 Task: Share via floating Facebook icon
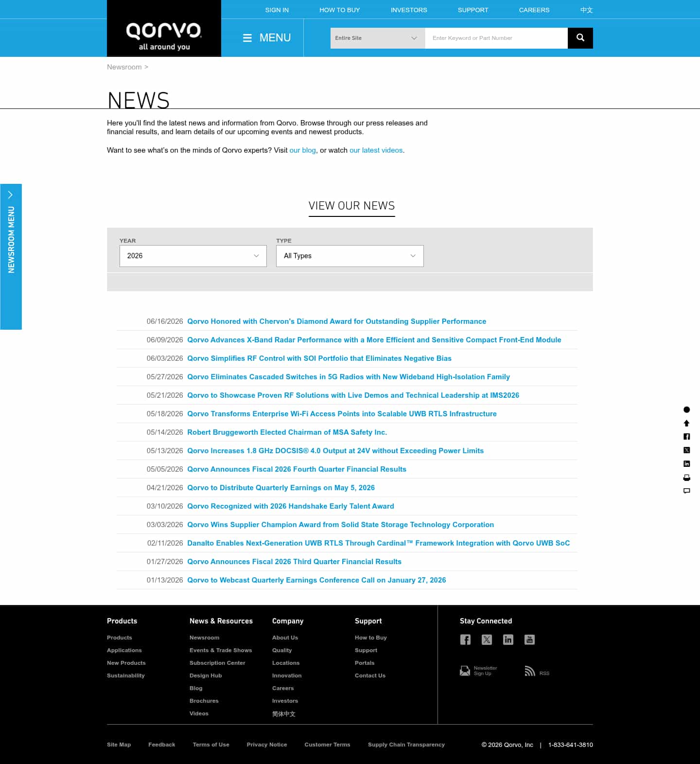tap(686, 437)
